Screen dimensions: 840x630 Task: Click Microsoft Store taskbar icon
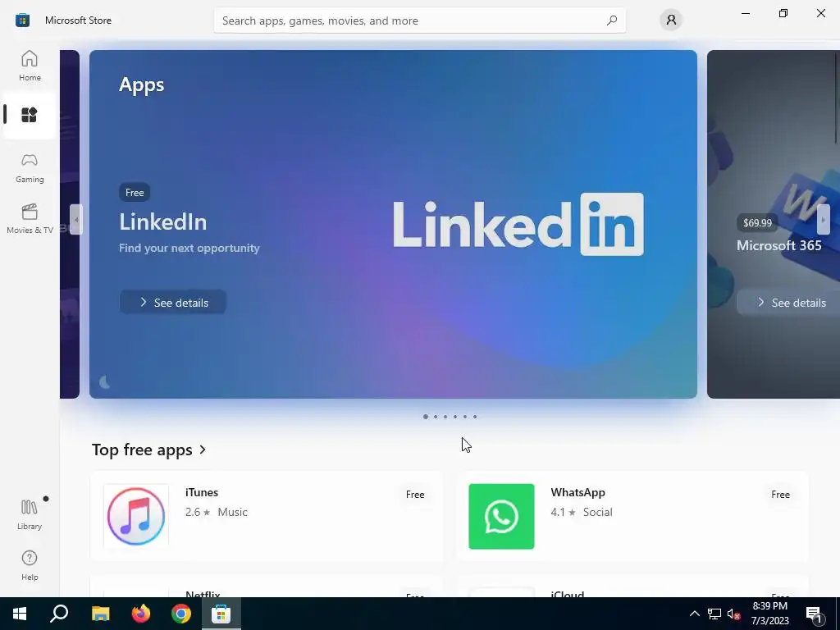click(x=221, y=614)
